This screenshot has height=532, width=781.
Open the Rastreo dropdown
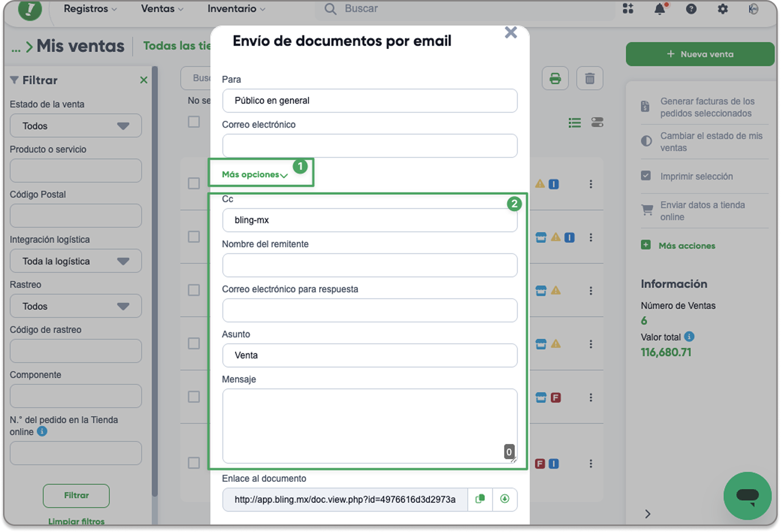76,306
